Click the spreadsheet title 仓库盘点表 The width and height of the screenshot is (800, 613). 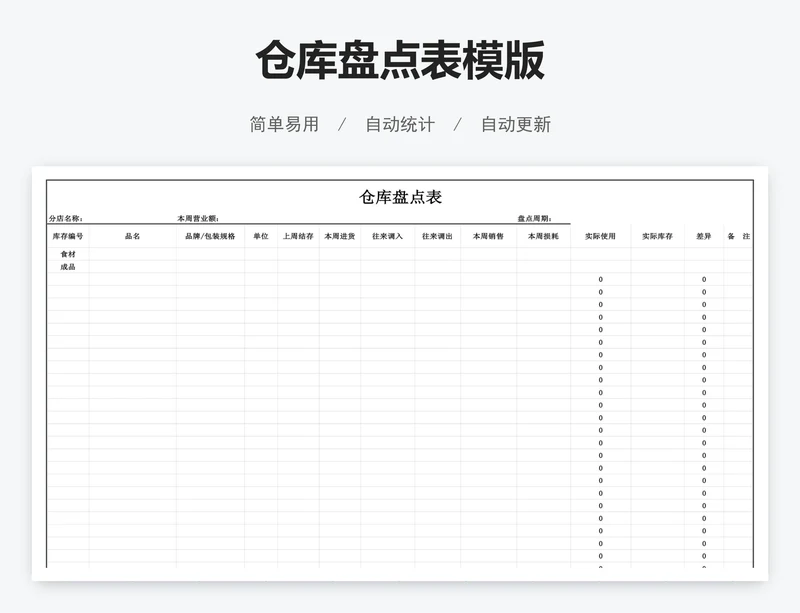click(x=400, y=197)
